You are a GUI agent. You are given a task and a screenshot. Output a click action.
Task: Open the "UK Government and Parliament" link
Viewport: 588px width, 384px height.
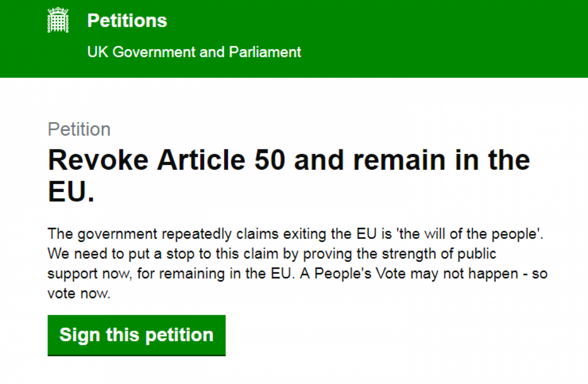[x=195, y=52]
